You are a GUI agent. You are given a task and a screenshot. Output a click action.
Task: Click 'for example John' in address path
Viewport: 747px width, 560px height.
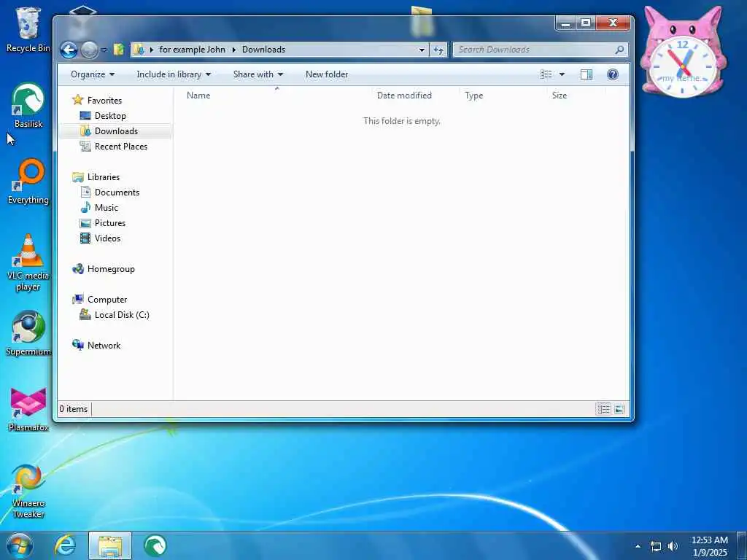click(x=192, y=50)
